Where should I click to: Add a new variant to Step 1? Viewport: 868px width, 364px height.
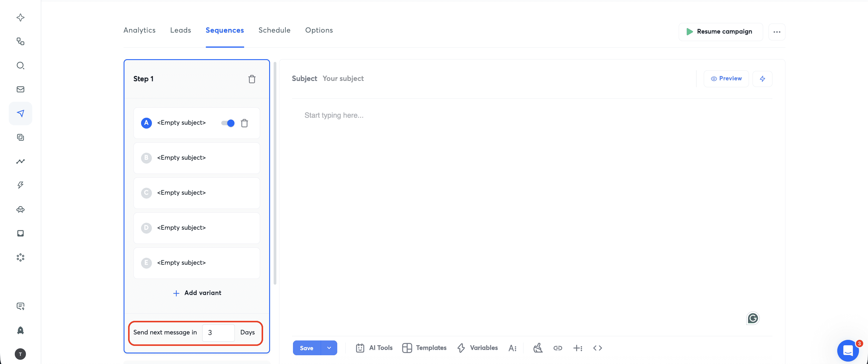pos(197,293)
